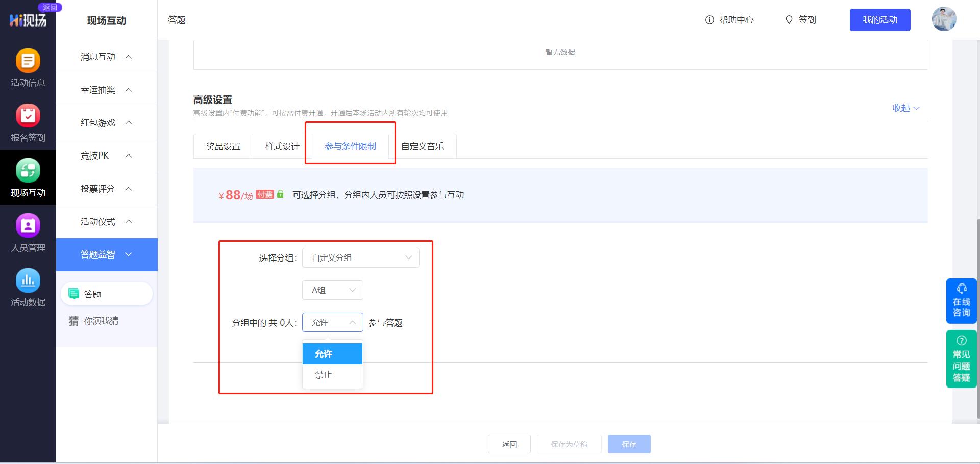This screenshot has height=464, width=980.
Task: Open the 选择分组 dropdown showing 自定义分组
Action: click(361, 257)
